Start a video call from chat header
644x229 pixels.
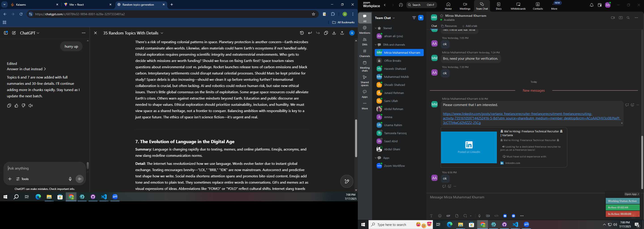pos(612,18)
